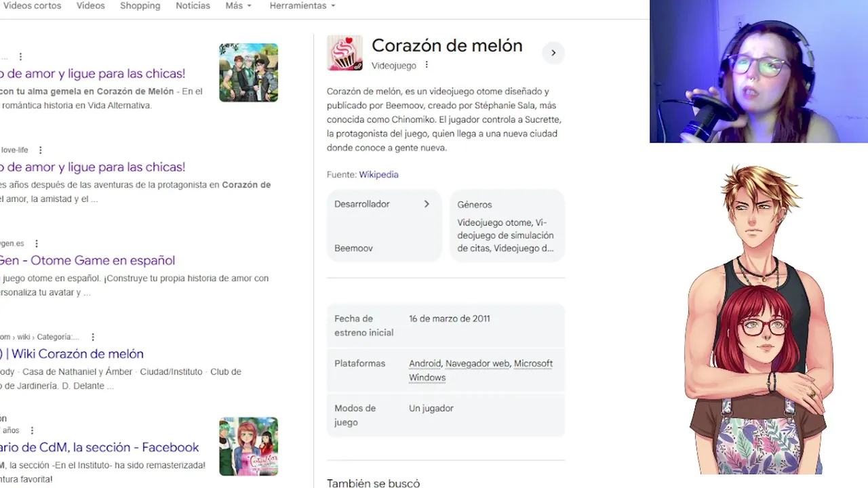Open options menu beside the 'años' result
The width and height of the screenshot is (868, 488).
click(32, 430)
